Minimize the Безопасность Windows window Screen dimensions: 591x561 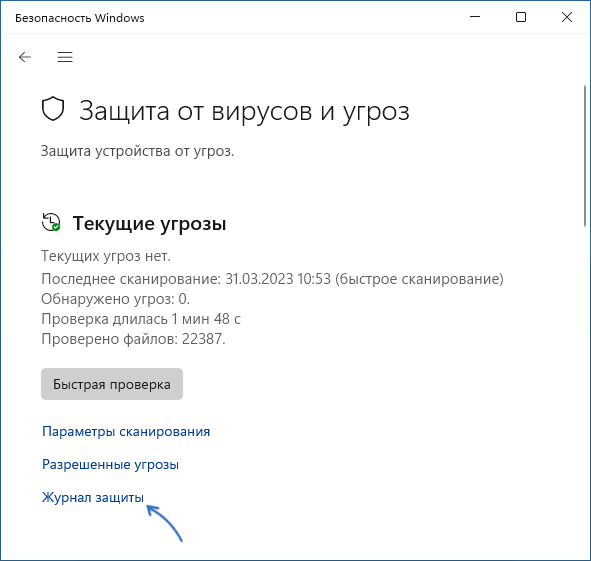475,17
